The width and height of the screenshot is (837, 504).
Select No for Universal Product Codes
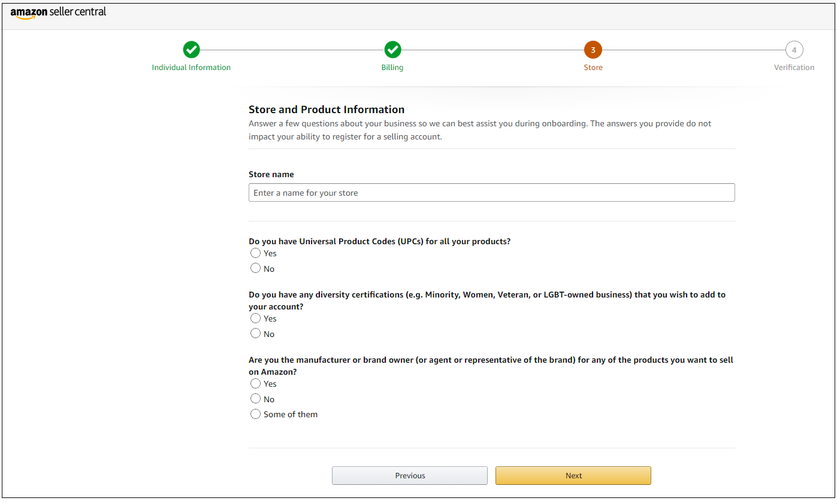(256, 269)
